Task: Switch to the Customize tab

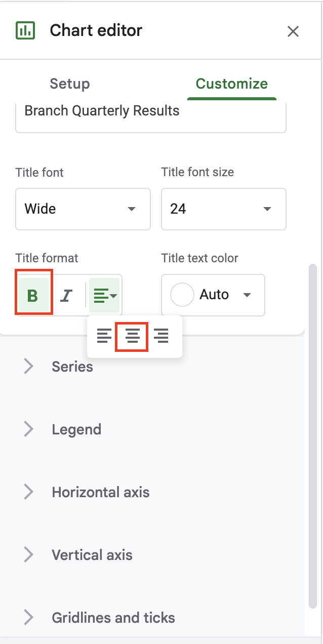Action: (232, 84)
